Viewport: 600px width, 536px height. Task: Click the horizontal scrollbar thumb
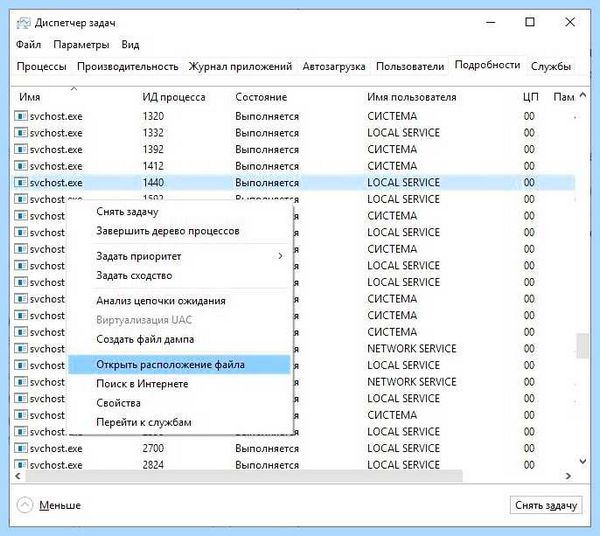[x=244, y=476]
